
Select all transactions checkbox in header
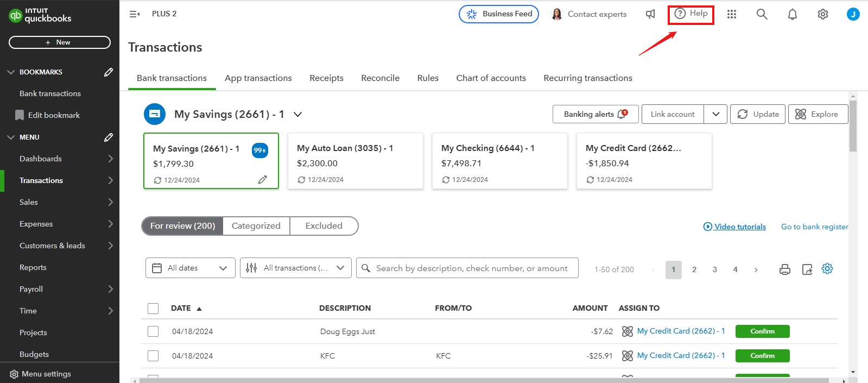click(x=153, y=309)
